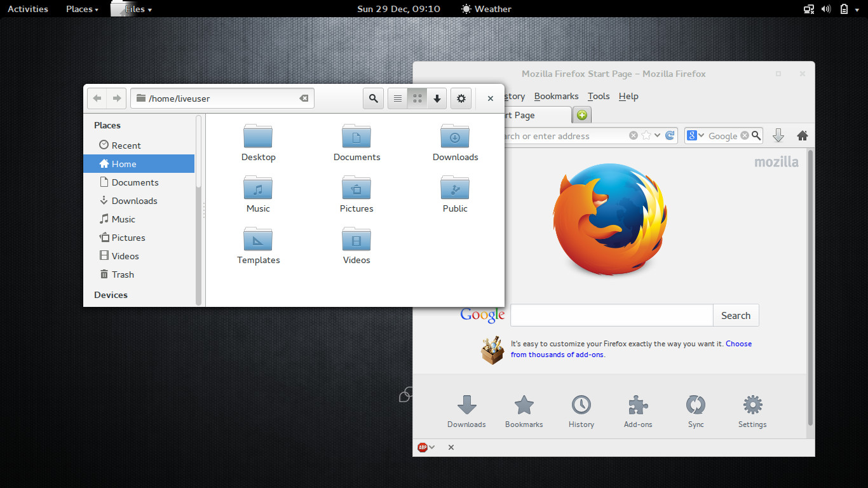The image size is (868, 488).
Task: Open a new Firefox tab
Action: point(581,115)
